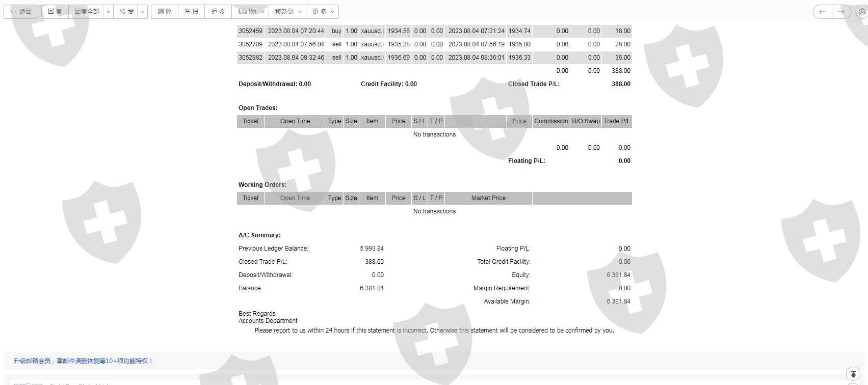
Task: Delete the email with 删除
Action: point(165,12)
